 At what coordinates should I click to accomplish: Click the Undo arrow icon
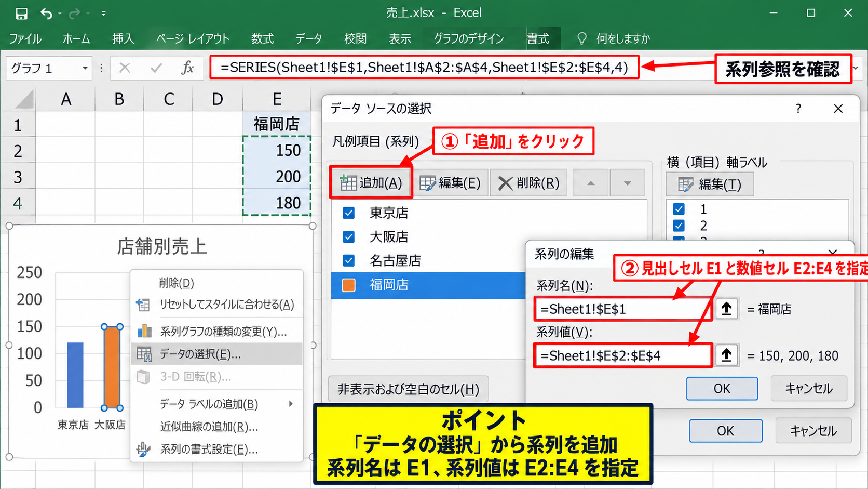(46, 14)
